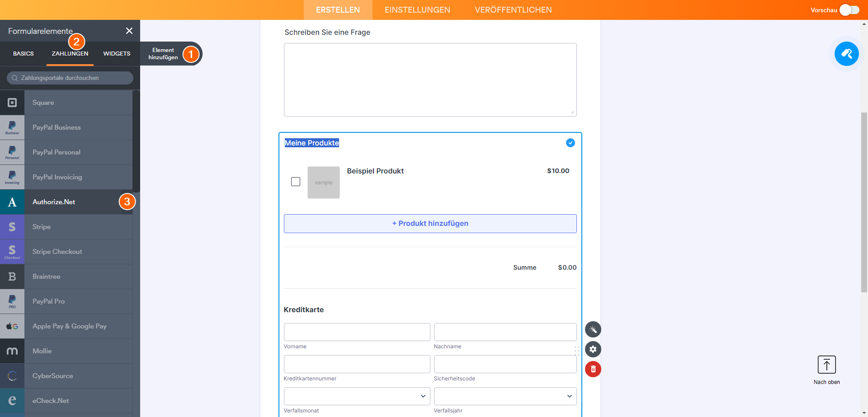Viewport: 868px width, 417px height.
Task: Click the Authorize.Net A icon
Action: click(x=12, y=202)
